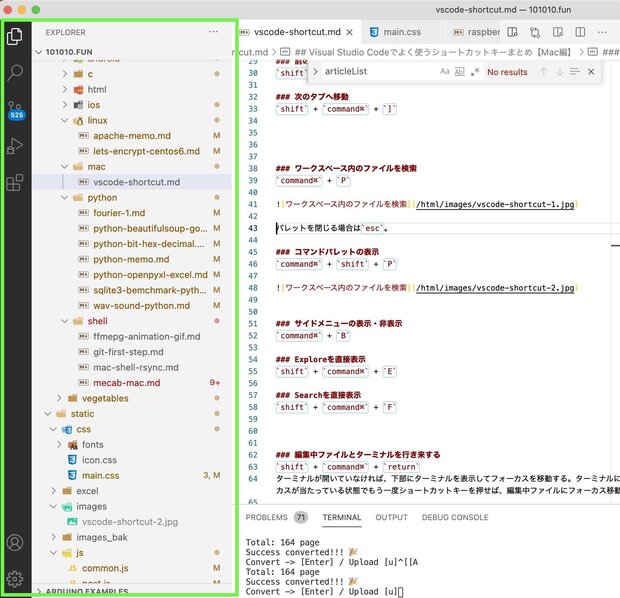Go to next match arrow in find widget
The height and width of the screenshot is (598, 620).
[560, 72]
